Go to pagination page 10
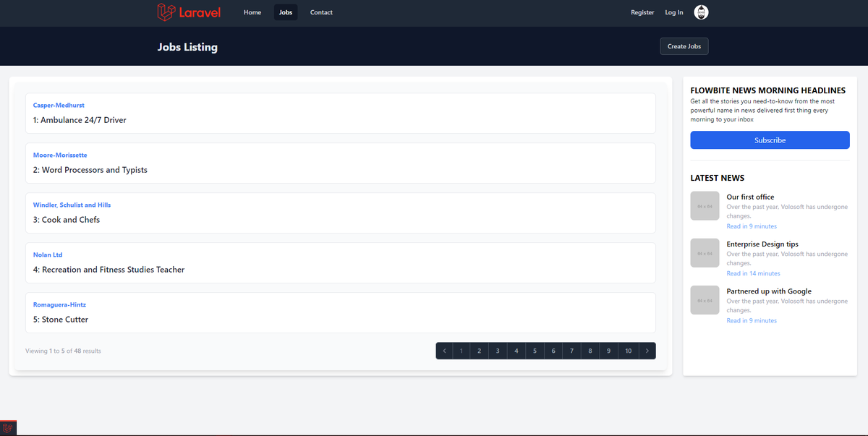 point(628,351)
